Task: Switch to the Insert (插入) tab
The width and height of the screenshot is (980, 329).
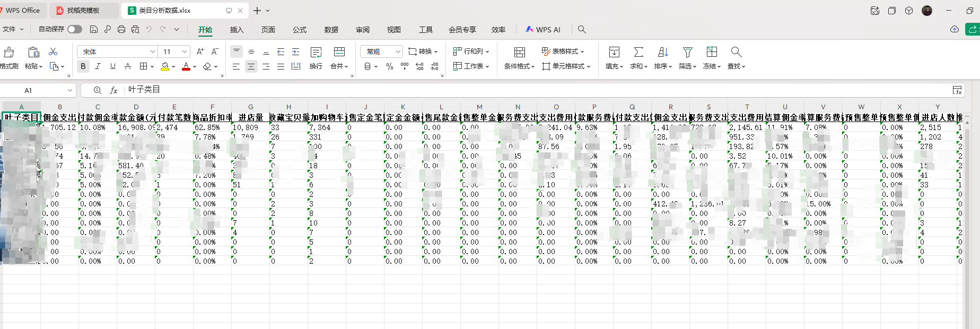Action: click(237, 30)
